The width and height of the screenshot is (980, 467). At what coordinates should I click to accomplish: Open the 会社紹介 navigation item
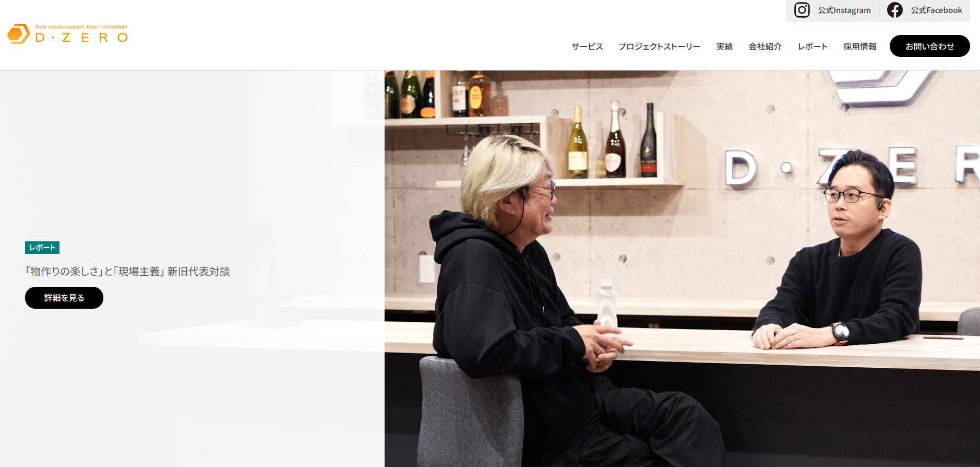click(x=765, y=46)
